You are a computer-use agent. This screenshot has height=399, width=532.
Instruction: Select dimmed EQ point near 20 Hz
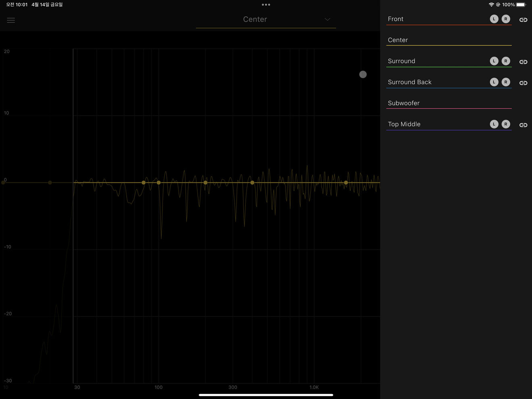(50, 183)
